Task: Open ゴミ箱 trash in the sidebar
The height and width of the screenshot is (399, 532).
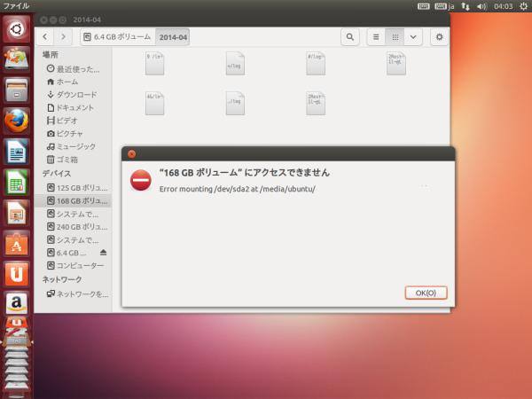Action: pos(67,160)
